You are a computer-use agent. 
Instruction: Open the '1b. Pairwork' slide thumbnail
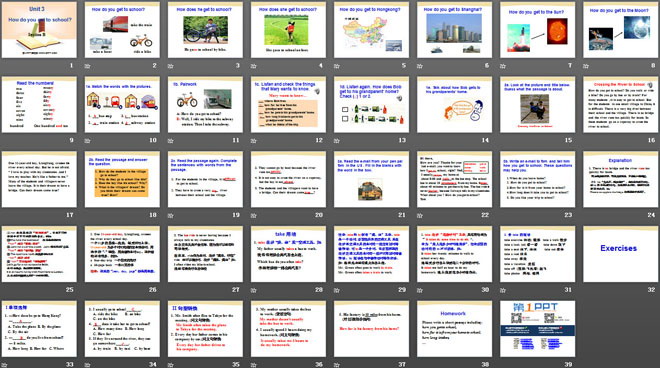(x=205, y=104)
